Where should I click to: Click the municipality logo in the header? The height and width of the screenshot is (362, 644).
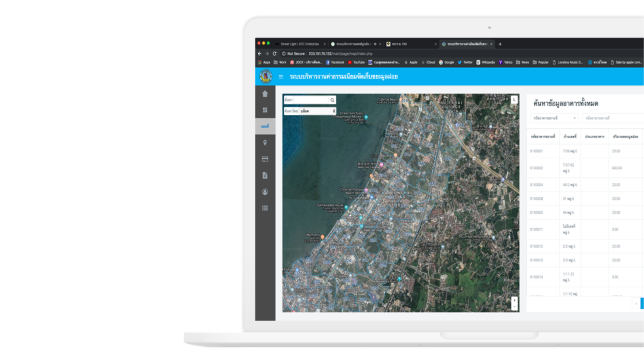coord(266,76)
